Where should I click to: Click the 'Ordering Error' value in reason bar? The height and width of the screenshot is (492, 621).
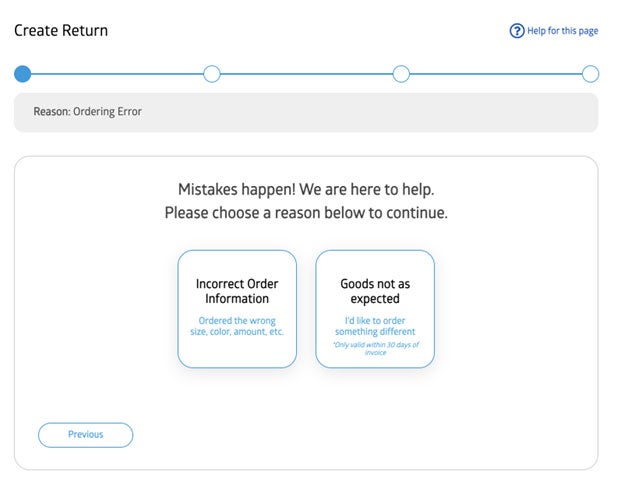[x=108, y=112]
